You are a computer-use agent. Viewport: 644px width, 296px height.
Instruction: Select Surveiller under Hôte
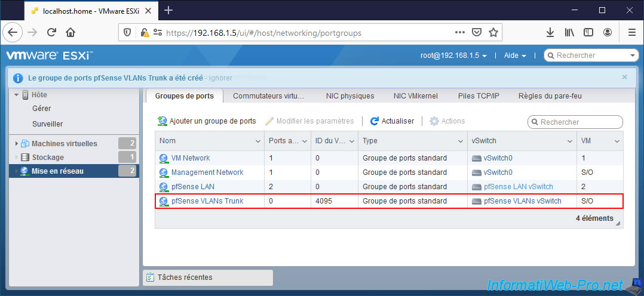tap(47, 124)
